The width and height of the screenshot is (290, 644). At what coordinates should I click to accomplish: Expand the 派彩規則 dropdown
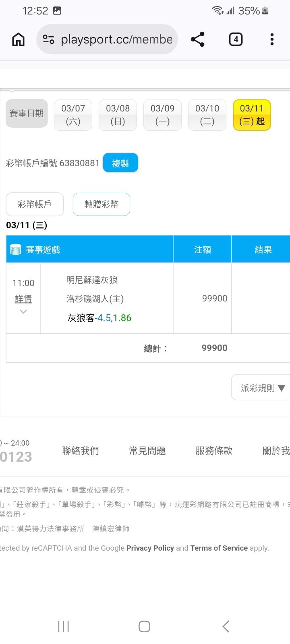point(263,388)
